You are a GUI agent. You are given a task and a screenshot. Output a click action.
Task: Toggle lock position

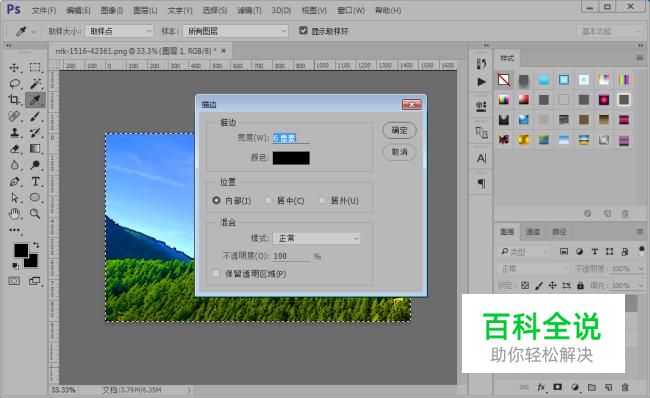pos(553,285)
